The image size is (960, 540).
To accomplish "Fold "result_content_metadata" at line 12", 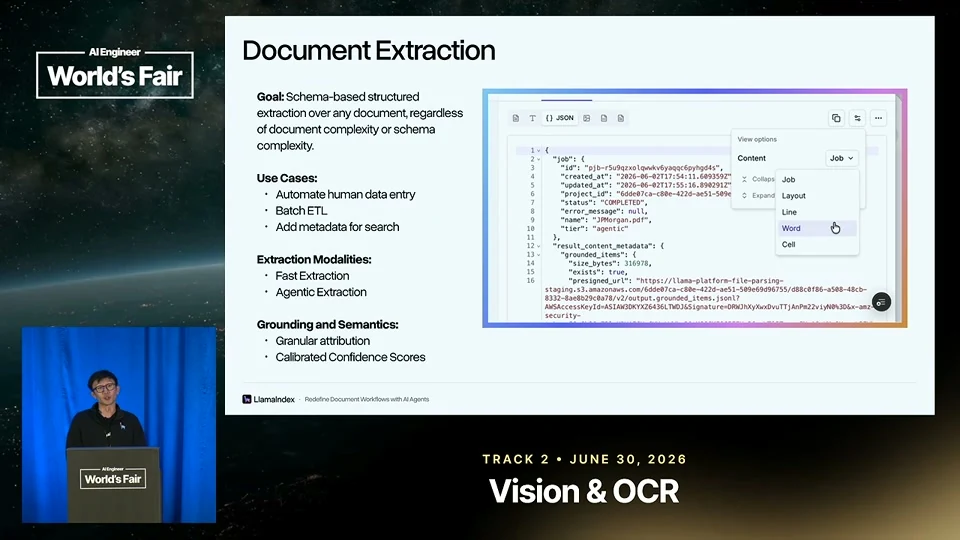I will [x=539, y=246].
